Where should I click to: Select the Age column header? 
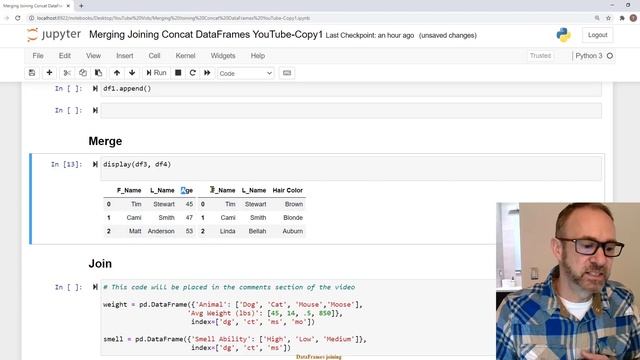[187, 191]
